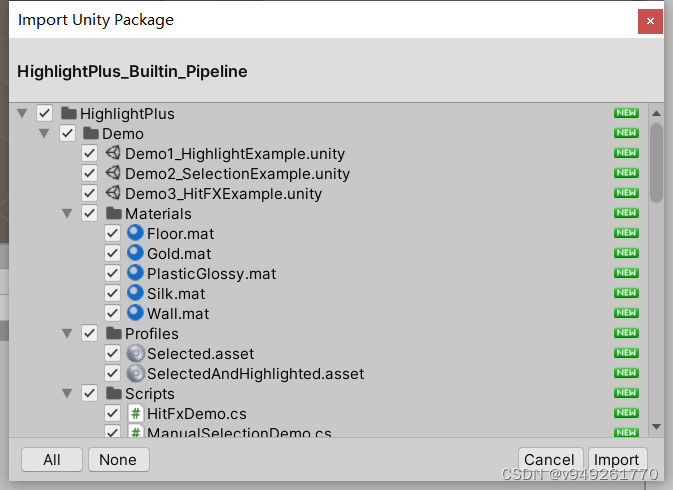This screenshot has height=490, width=673.
Task: Deselect everything with the None button
Action: click(x=118, y=460)
